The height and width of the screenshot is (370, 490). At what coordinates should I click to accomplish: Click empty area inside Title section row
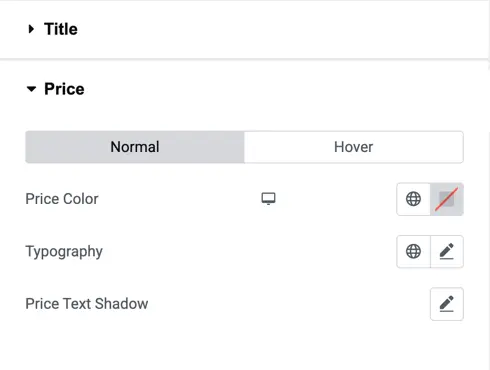coord(267,29)
